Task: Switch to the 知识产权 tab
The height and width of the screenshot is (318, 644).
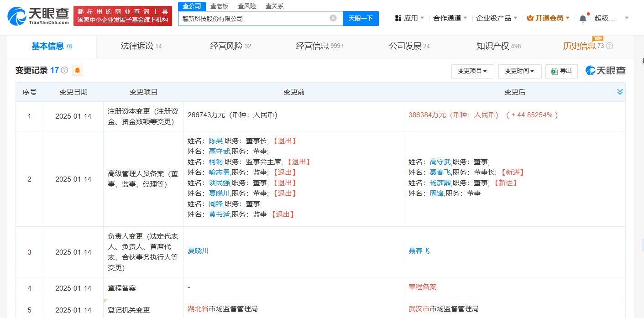Action: [498, 46]
